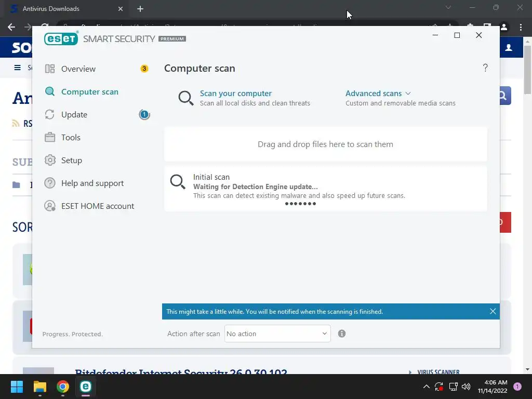Click the Tools briefcase icon

[50, 137]
